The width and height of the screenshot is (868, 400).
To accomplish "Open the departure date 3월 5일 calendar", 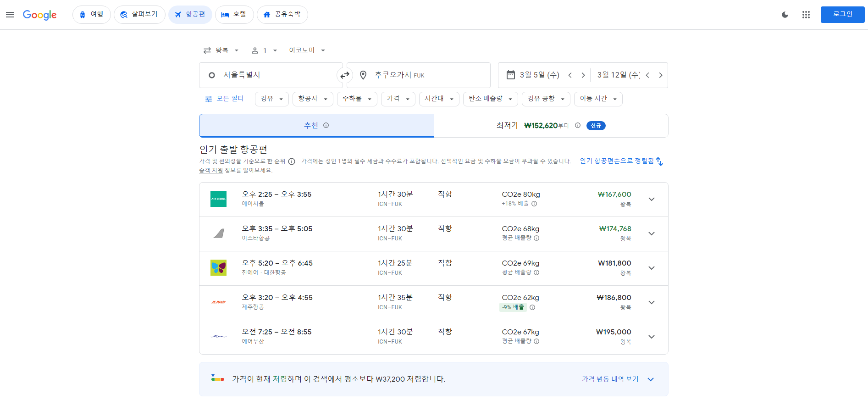I will point(533,75).
